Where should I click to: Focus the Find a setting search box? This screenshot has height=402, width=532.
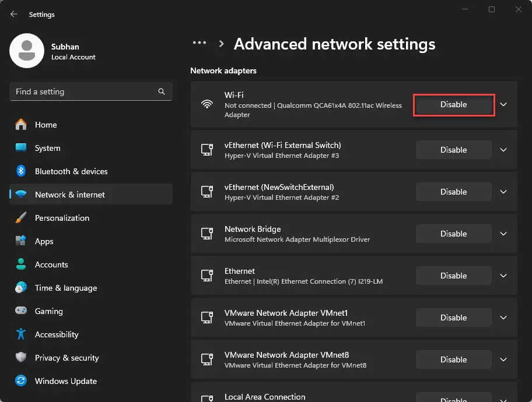click(x=85, y=91)
